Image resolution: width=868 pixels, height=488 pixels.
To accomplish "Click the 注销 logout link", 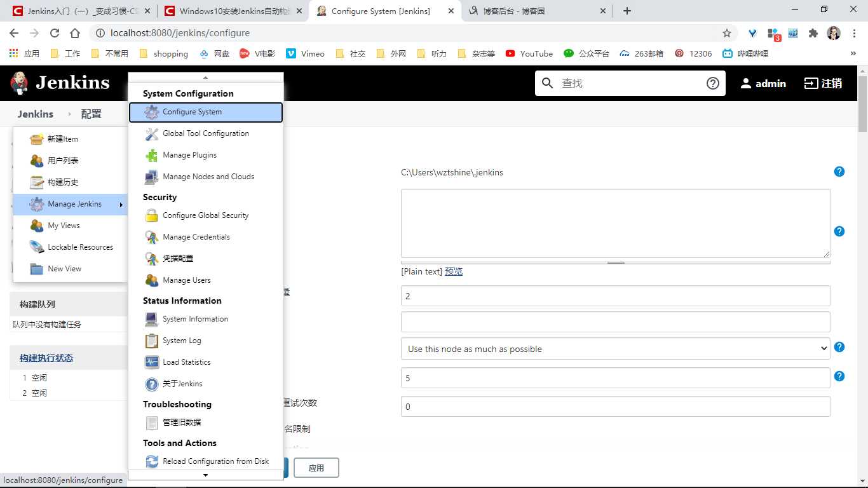I will point(824,83).
